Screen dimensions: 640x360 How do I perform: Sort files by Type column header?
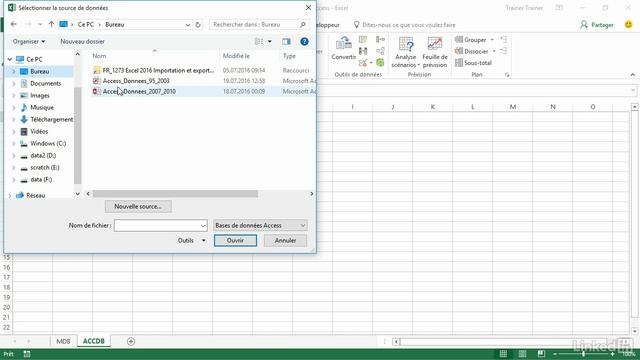[289, 56]
